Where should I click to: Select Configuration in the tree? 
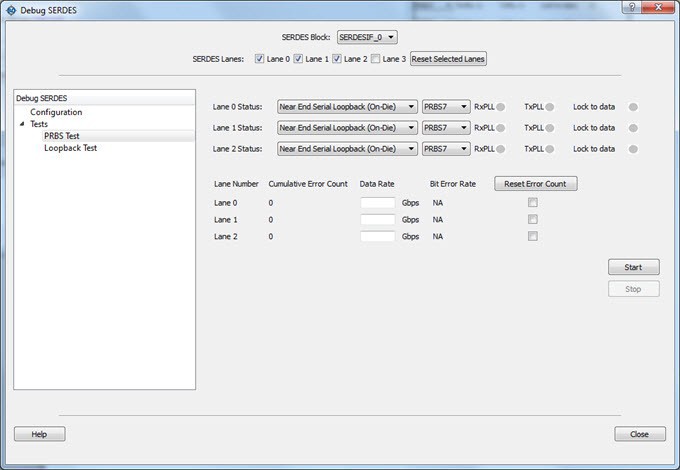(56, 112)
